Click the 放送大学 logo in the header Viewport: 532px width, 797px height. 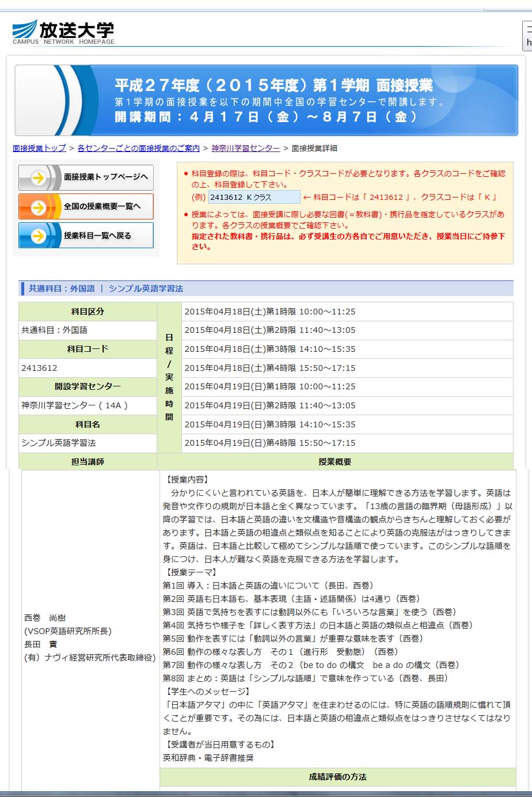point(63,32)
